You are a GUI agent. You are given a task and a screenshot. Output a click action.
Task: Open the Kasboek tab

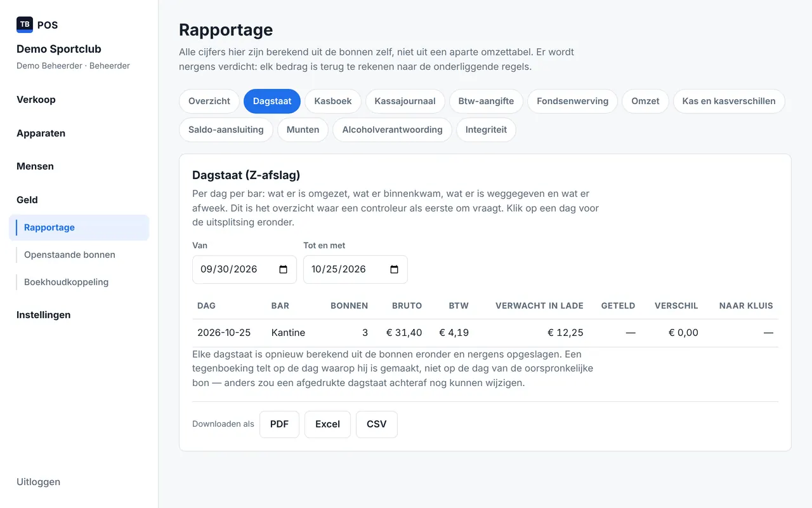coord(333,101)
